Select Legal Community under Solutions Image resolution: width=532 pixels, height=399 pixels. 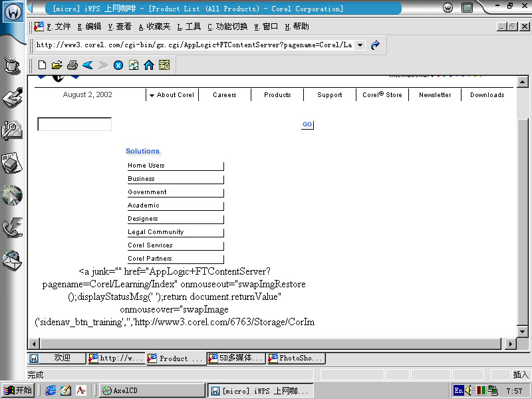point(176,232)
